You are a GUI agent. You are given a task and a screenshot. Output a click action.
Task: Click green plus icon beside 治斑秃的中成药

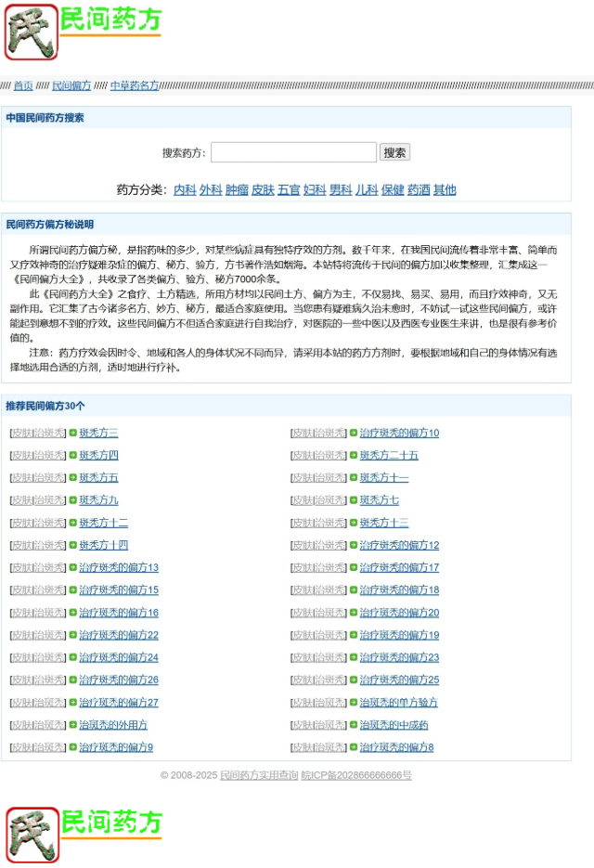tap(354, 725)
